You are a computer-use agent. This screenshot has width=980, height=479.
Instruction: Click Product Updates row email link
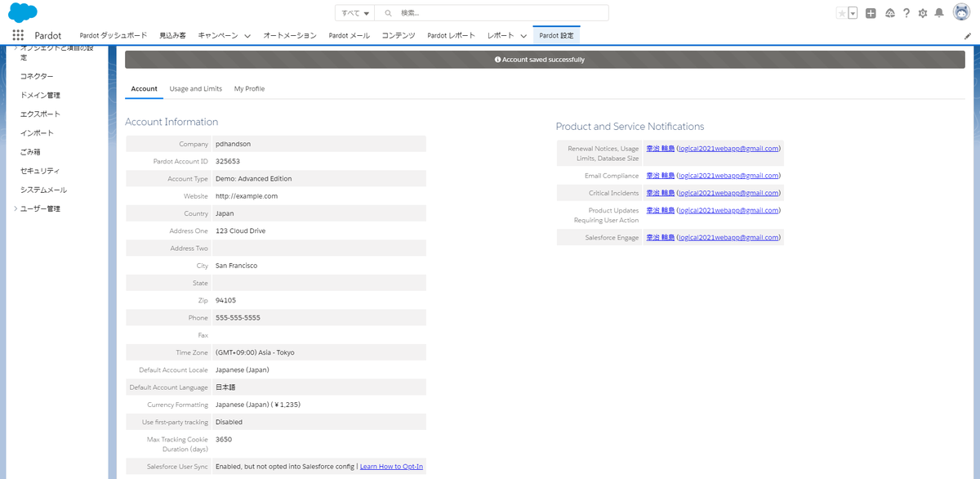728,210
